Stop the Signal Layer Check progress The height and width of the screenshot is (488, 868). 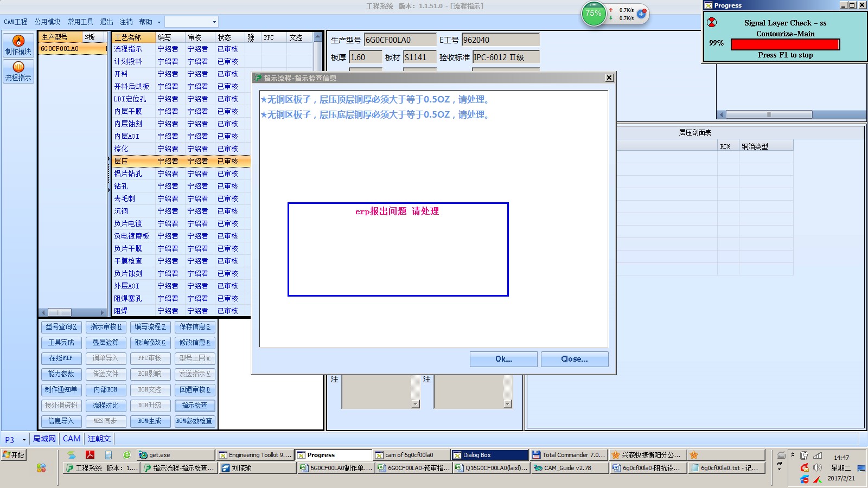pos(712,22)
